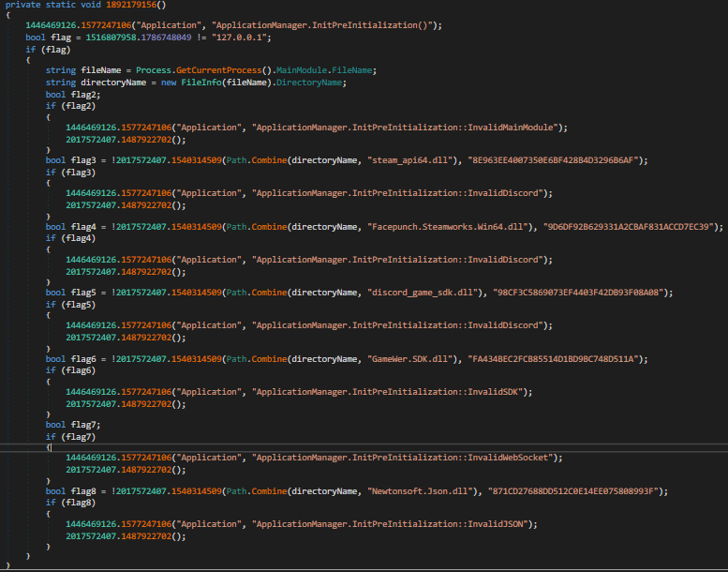Click method name 1892179156 in the signature
The image size is (728, 572).
point(133,5)
